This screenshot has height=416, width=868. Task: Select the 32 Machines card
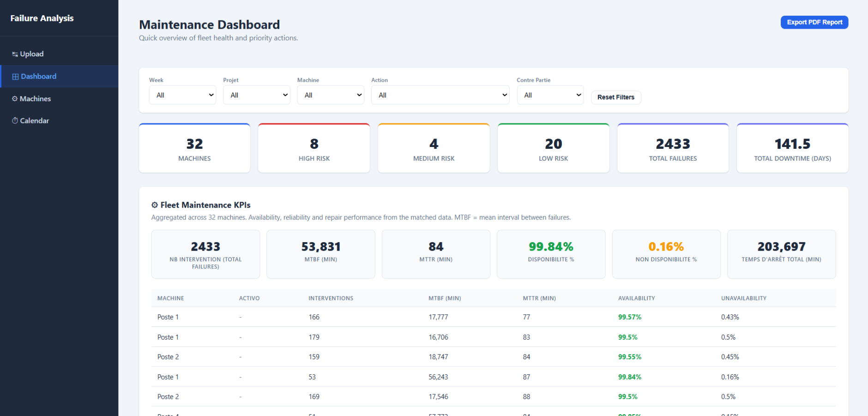coord(194,148)
